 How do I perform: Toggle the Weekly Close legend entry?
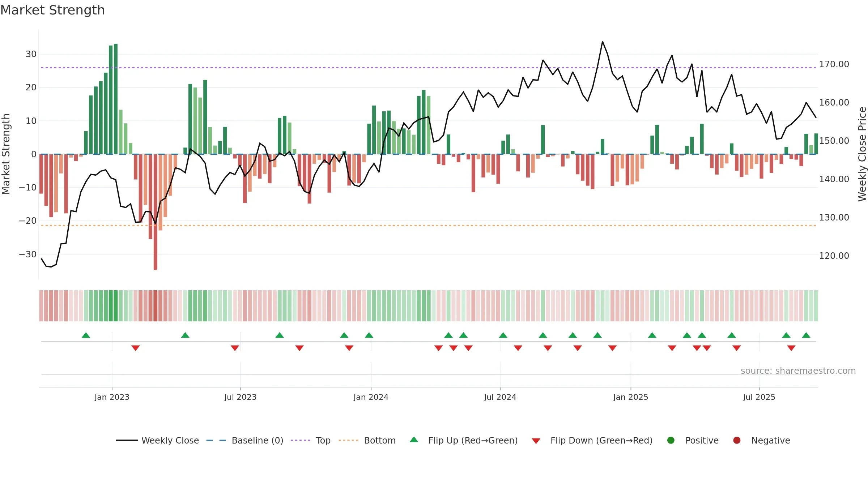pos(158,440)
